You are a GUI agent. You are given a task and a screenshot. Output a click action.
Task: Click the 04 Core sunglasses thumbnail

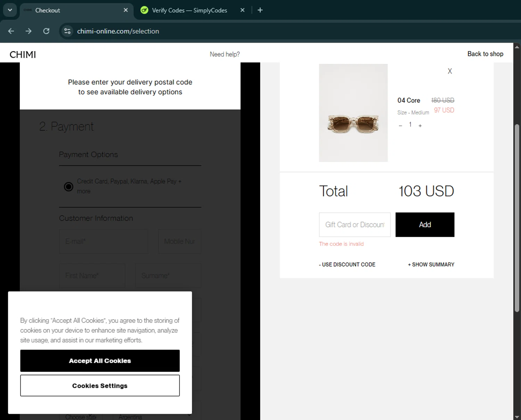pos(353,113)
